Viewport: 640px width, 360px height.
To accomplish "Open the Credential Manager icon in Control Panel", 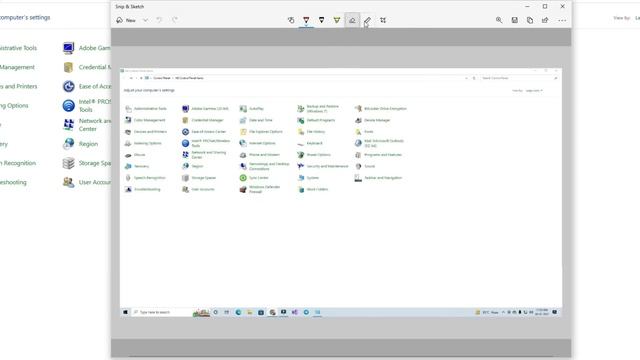I will pos(69,67).
